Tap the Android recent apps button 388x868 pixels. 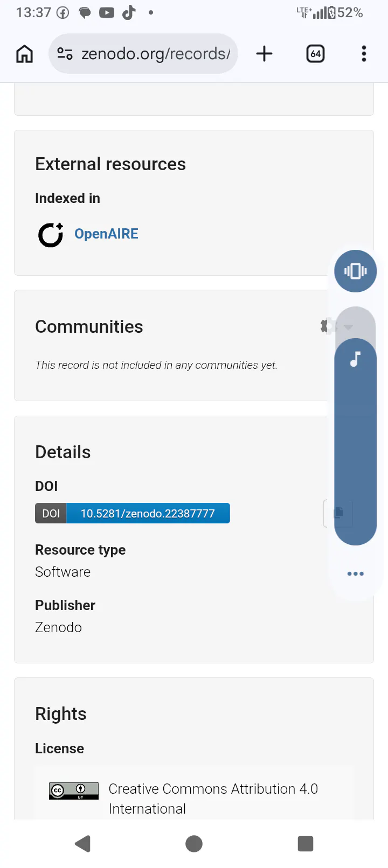tap(306, 844)
